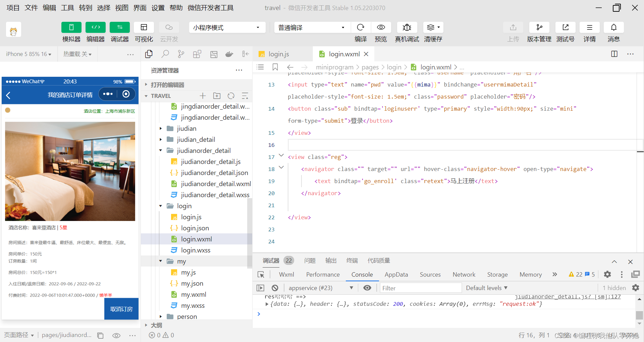This screenshot has height=342, width=644.
Task: Go back in the simulator page
Action: pyautogui.click(x=8, y=95)
